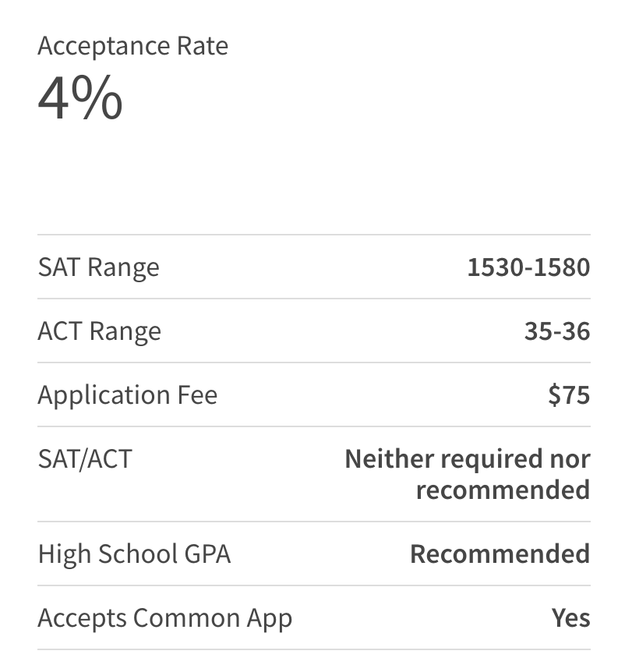Image resolution: width=625 pixels, height=672 pixels.
Task: Select the Neither required nor recommended text
Action: (468, 474)
